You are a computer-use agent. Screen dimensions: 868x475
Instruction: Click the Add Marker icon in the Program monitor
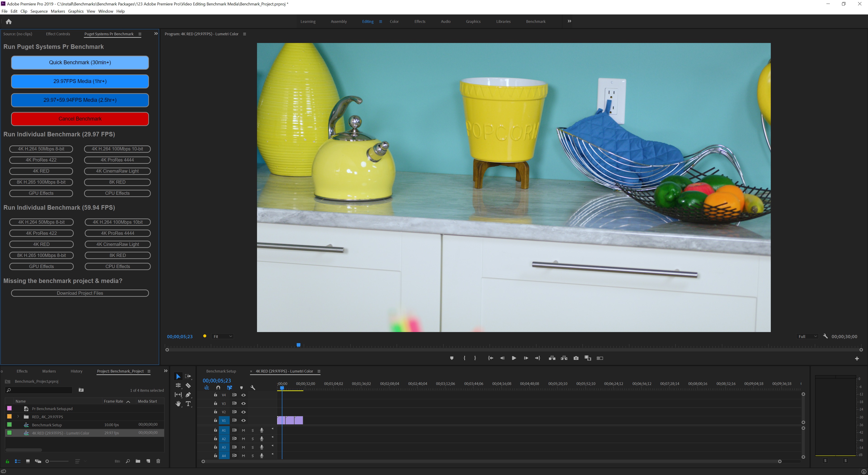[x=452, y=358]
